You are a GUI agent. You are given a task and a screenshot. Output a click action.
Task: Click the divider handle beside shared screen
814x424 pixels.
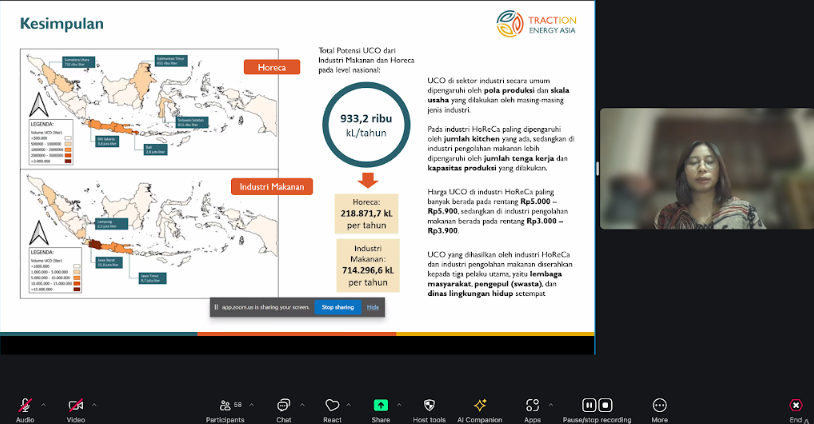(597, 169)
